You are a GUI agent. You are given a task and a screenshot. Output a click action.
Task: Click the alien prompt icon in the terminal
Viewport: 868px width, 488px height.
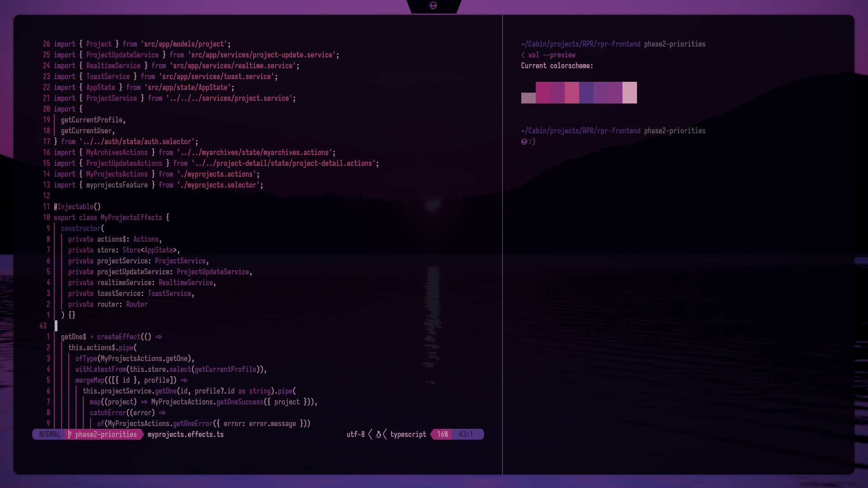[x=524, y=142]
